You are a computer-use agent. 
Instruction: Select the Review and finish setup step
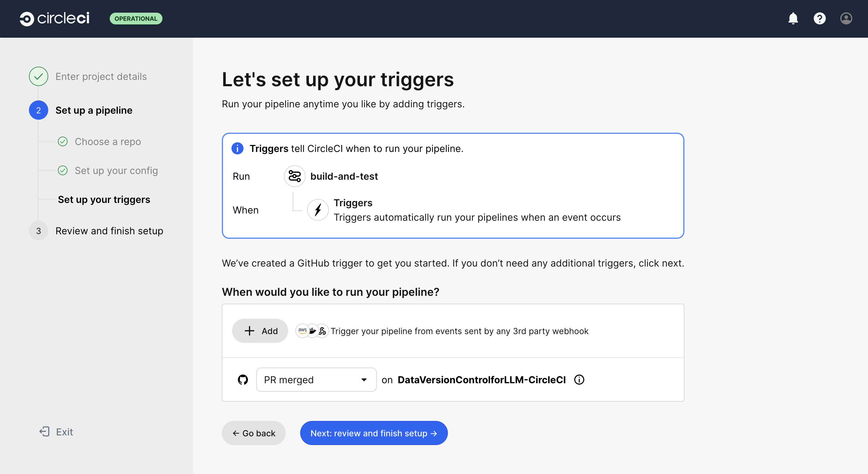click(109, 231)
